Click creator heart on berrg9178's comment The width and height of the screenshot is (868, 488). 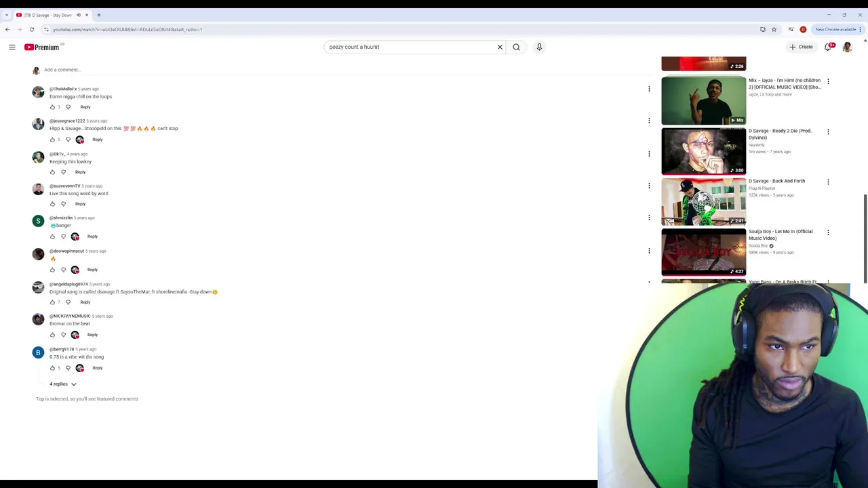pyautogui.click(x=80, y=368)
